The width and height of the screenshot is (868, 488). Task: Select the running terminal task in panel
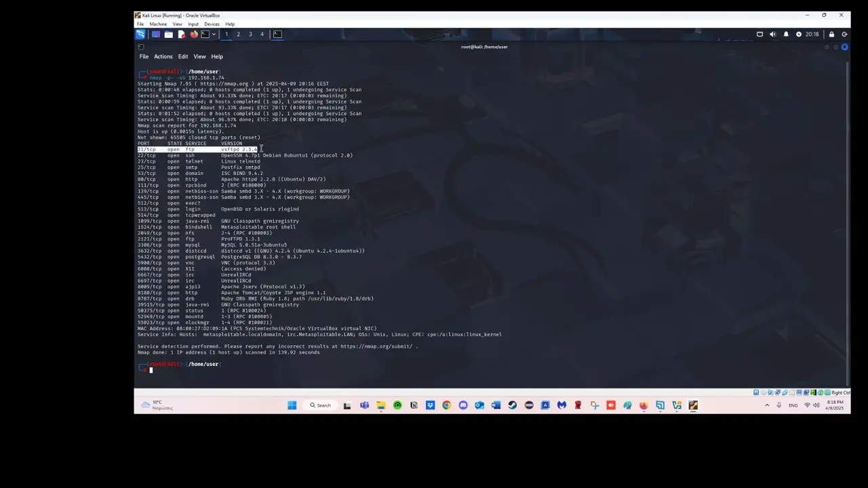click(277, 34)
